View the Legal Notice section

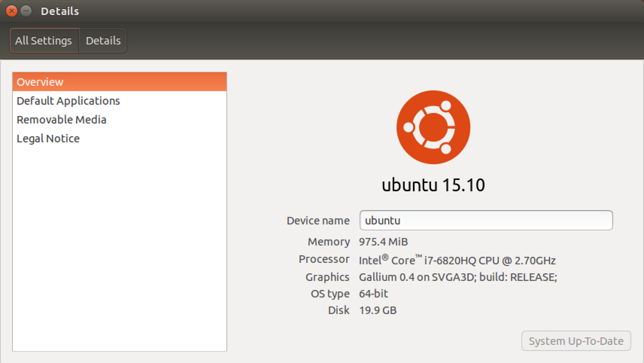coord(48,138)
